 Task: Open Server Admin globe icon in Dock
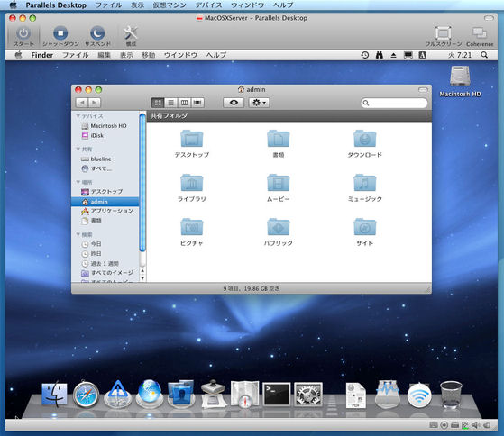click(x=150, y=394)
